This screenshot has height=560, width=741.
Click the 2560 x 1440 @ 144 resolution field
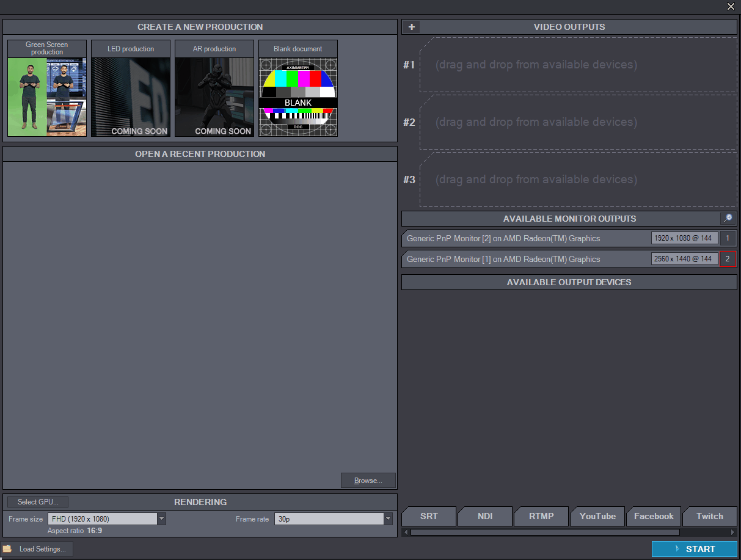(684, 259)
